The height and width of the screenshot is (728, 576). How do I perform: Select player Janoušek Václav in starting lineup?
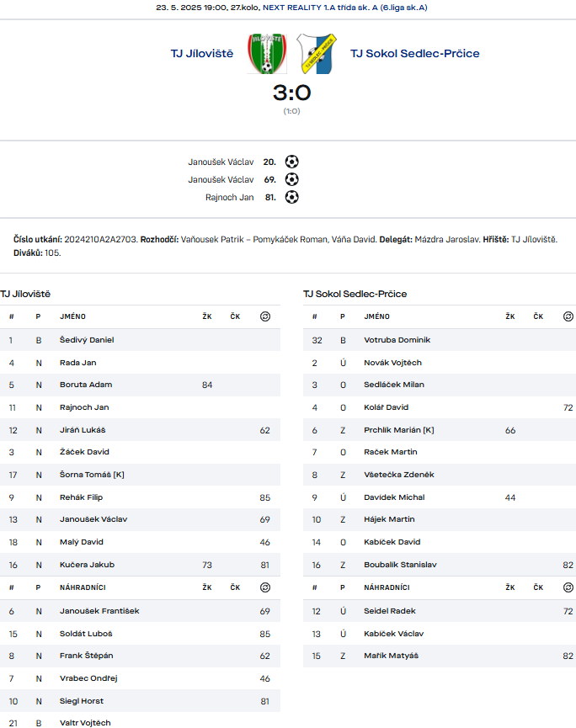pos(141,519)
